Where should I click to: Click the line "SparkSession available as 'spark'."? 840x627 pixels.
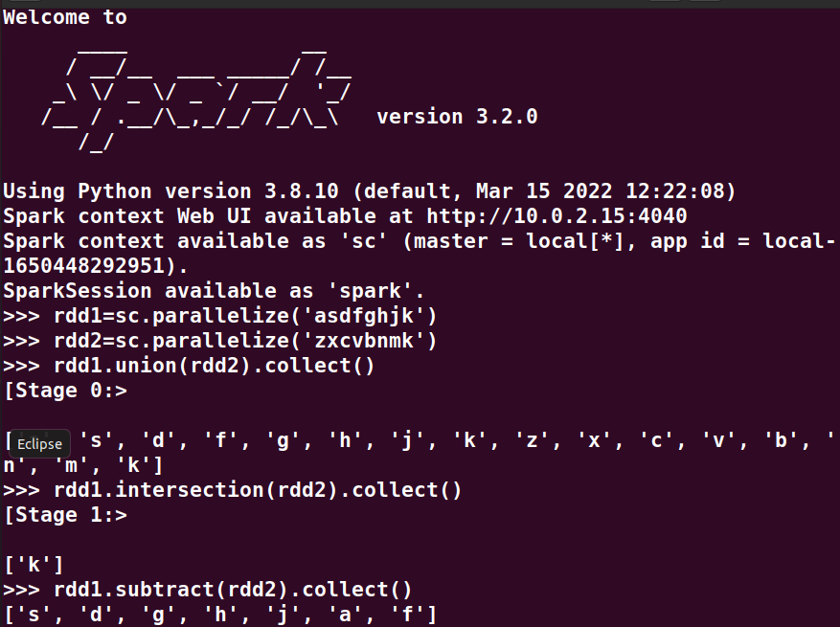pos(214,291)
